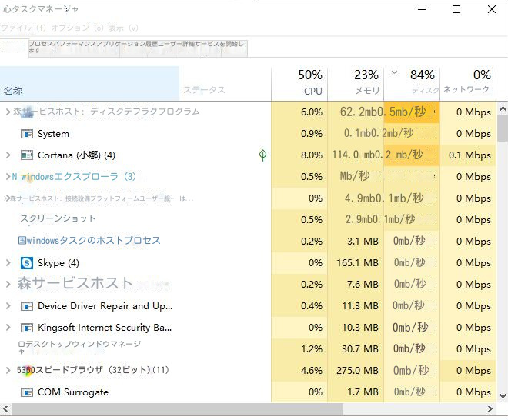The image size is (508, 420).
Task: Open the オプション (o) menu
Action: click(77, 28)
